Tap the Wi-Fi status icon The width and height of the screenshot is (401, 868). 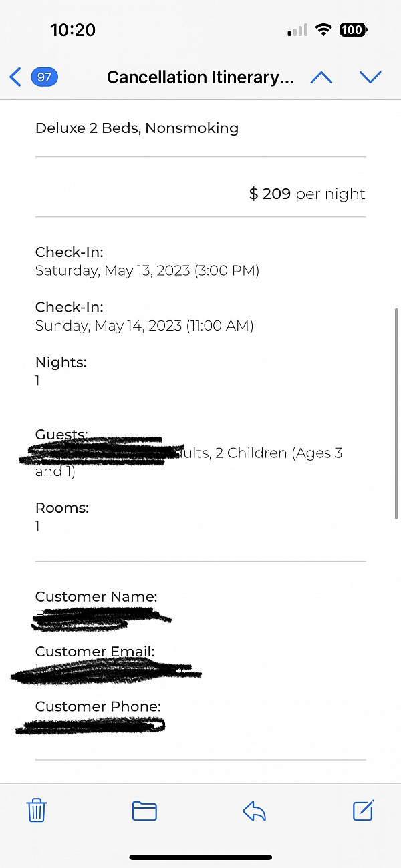pos(324,30)
